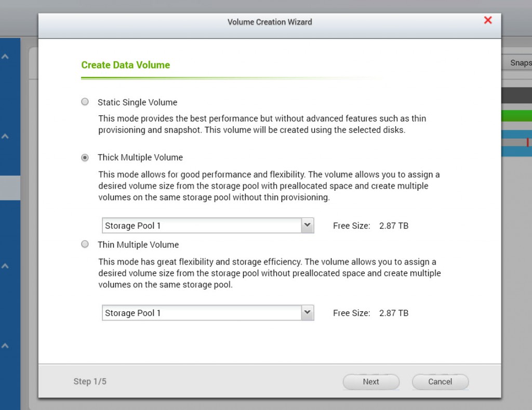Collapse the topmost chevron in the left sidebar
The width and height of the screenshot is (532, 410).
[5, 56]
